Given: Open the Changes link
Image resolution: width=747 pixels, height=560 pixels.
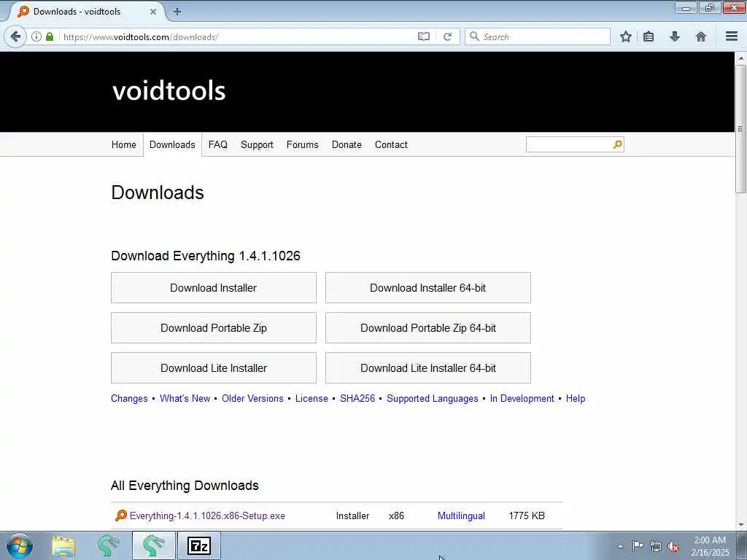Looking at the screenshot, I should [129, 399].
